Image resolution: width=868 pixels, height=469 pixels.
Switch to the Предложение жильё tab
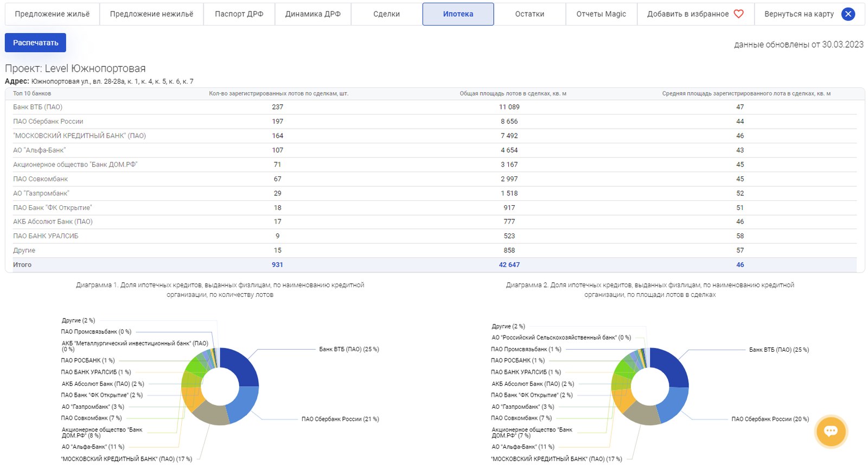(52, 14)
